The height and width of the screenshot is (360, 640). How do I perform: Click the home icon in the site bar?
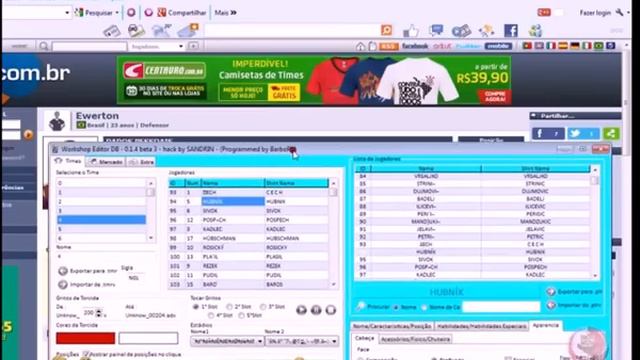360,46
